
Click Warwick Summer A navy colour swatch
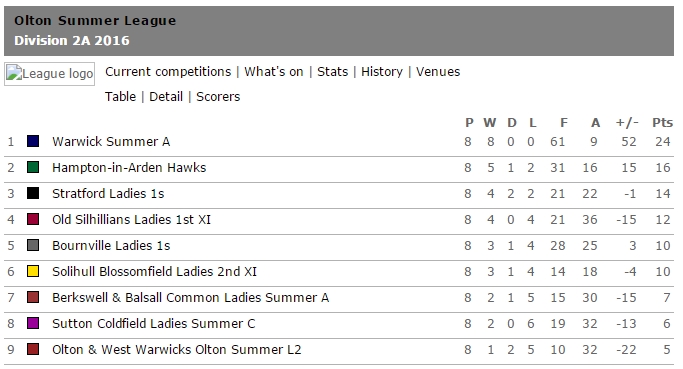coord(33,141)
